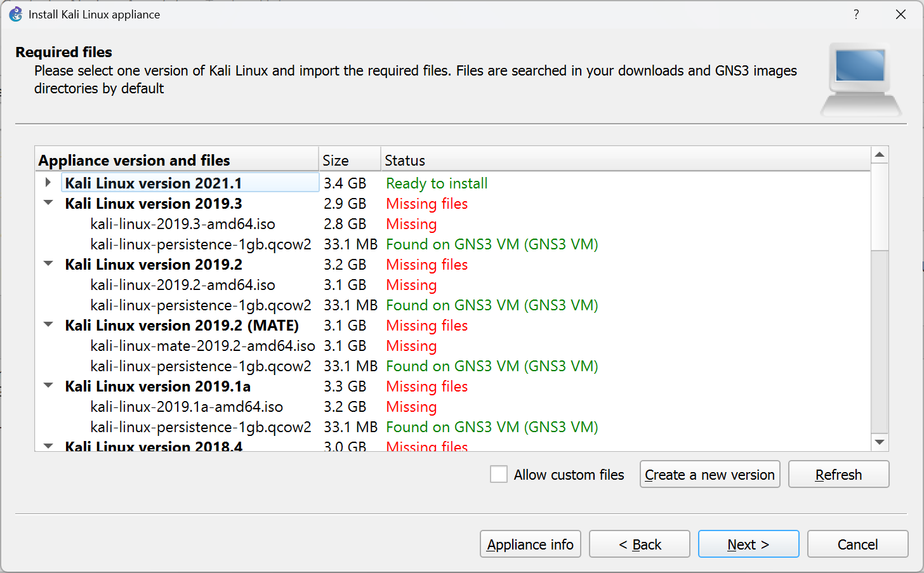Viewport: 924px width, 573px height.
Task: Select persistence-1gb.qcow2 under version 2019.3
Action: click(201, 244)
